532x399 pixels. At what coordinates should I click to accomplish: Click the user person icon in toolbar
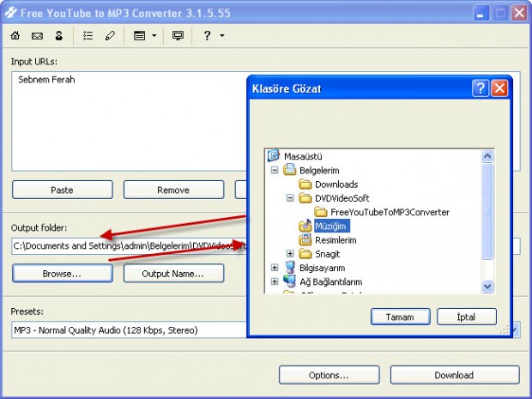pos(59,36)
